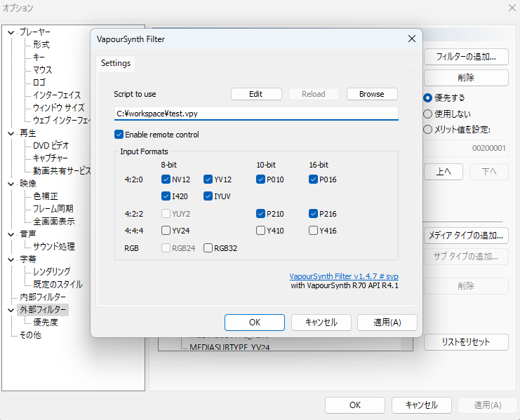Collapse the 音声 tree node
This screenshot has height=420, width=520.
[x=11, y=234]
